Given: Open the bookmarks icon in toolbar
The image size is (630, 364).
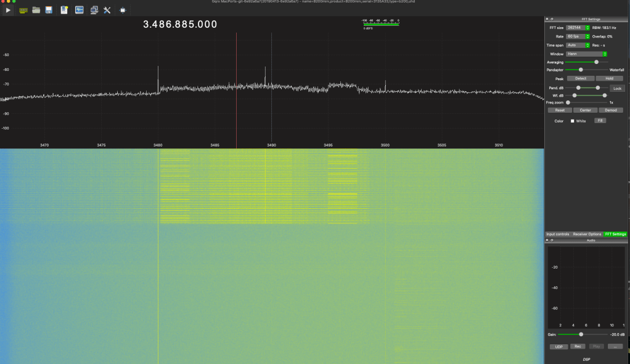Looking at the screenshot, I should (x=64, y=10).
